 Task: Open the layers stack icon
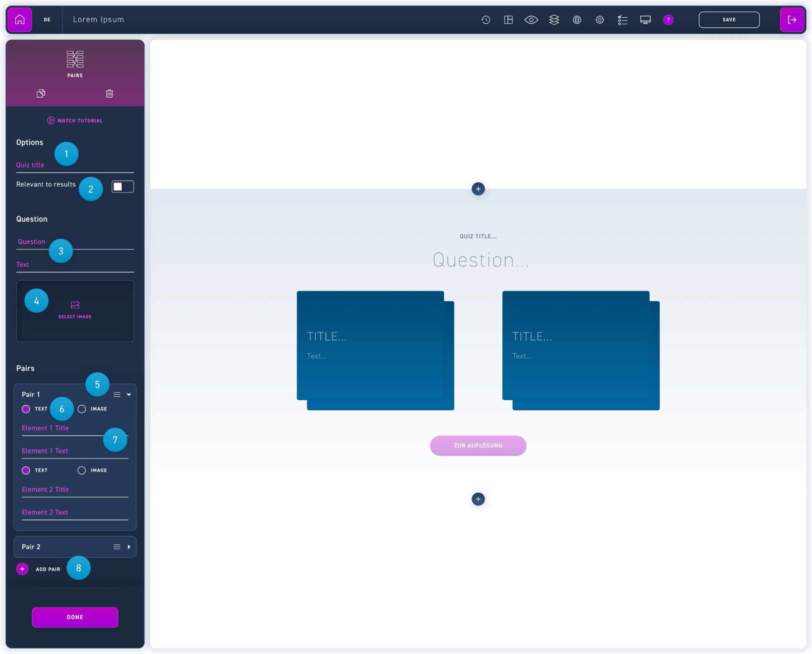(554, 19)
